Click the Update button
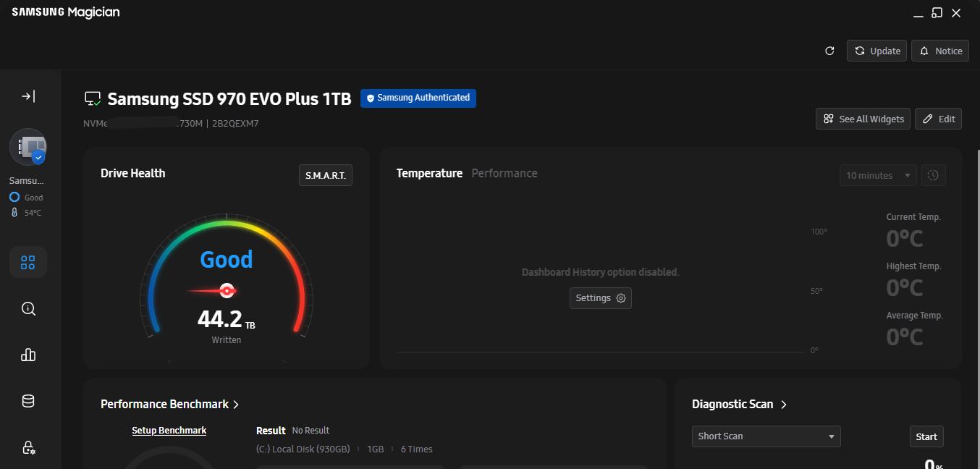Image resolution: width=980 pixels, height=469 pixels. coord(877,51)
